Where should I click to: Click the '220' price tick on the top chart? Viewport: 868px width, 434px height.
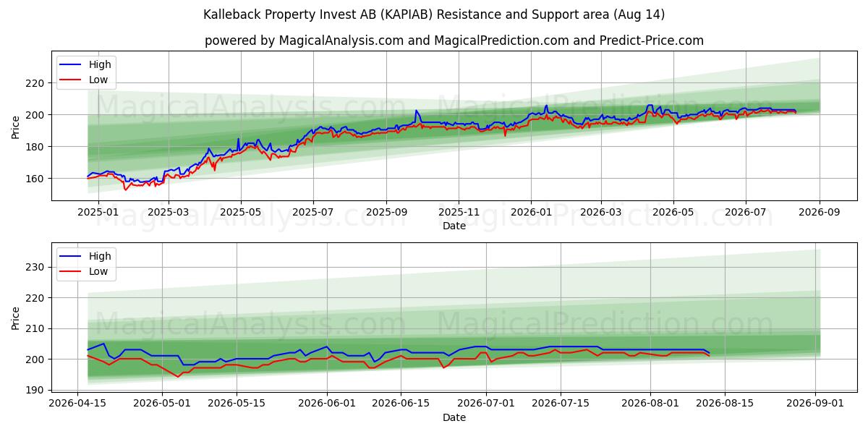point(36,83)
